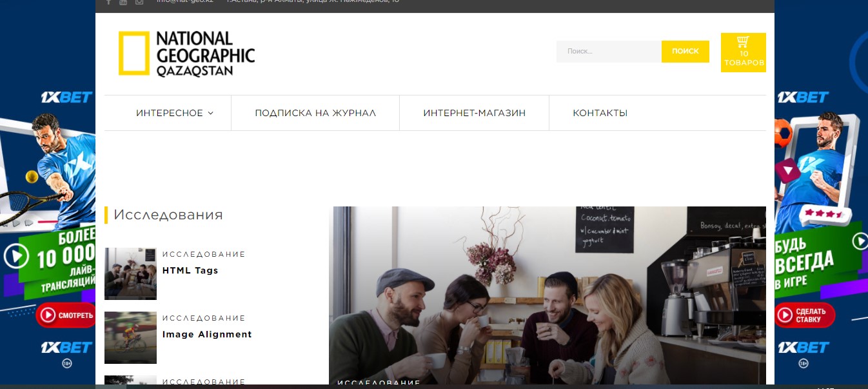Open the ИНТЕРНЕТ-МАГАЗИН menu item
The width and height of the screenshot is (868, 389).
pos(475,113)
